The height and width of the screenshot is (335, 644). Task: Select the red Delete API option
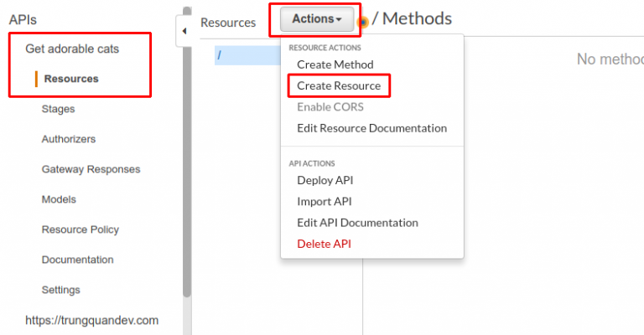point(324,244)
